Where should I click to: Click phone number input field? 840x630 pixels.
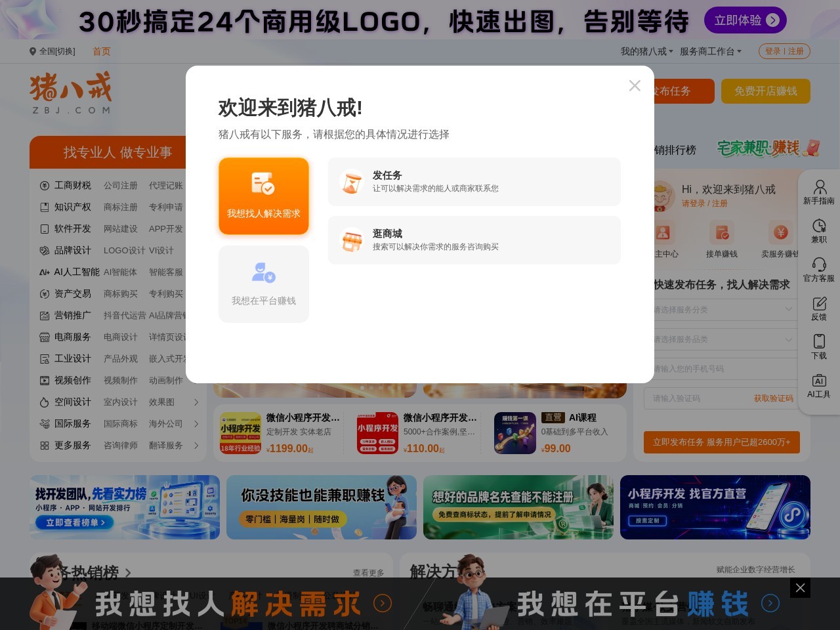tap(722, 369)
